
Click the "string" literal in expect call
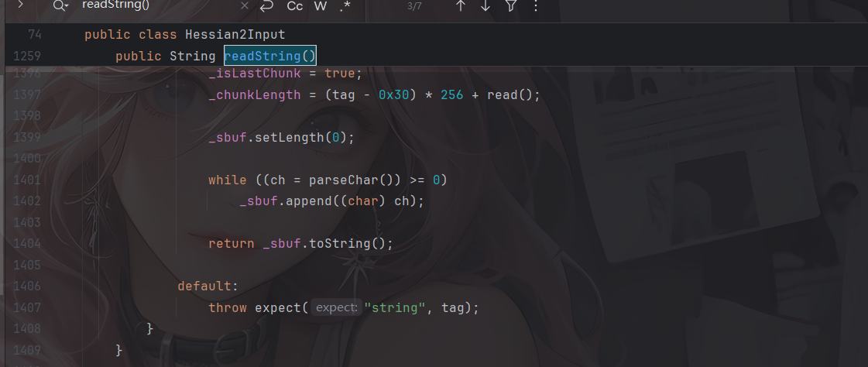coord(399,307)
